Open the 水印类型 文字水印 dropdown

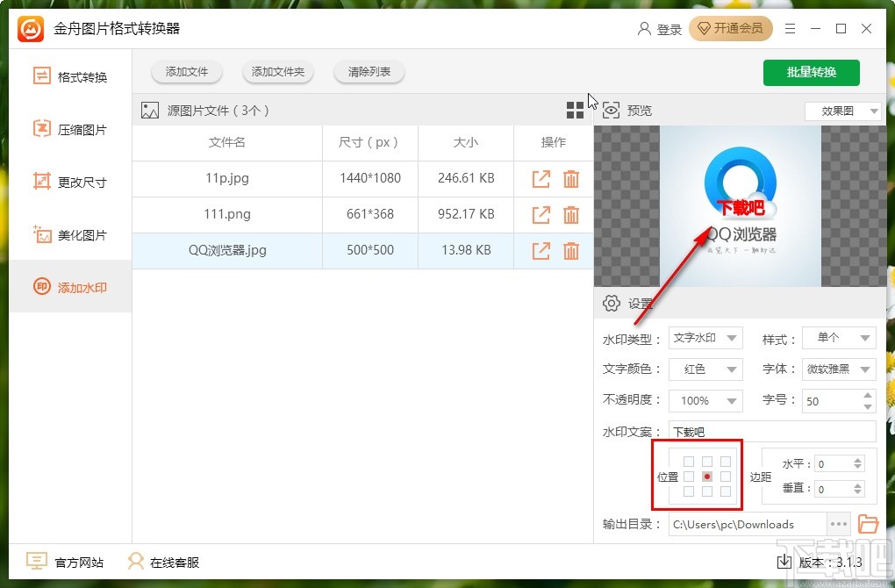pos(705,338)
